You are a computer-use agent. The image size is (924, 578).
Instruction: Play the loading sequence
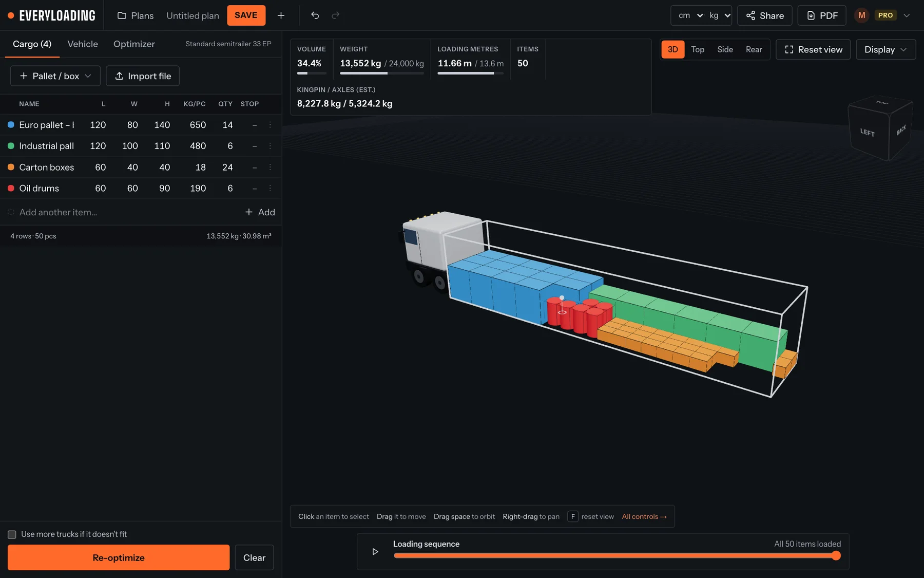click(375, 551)
